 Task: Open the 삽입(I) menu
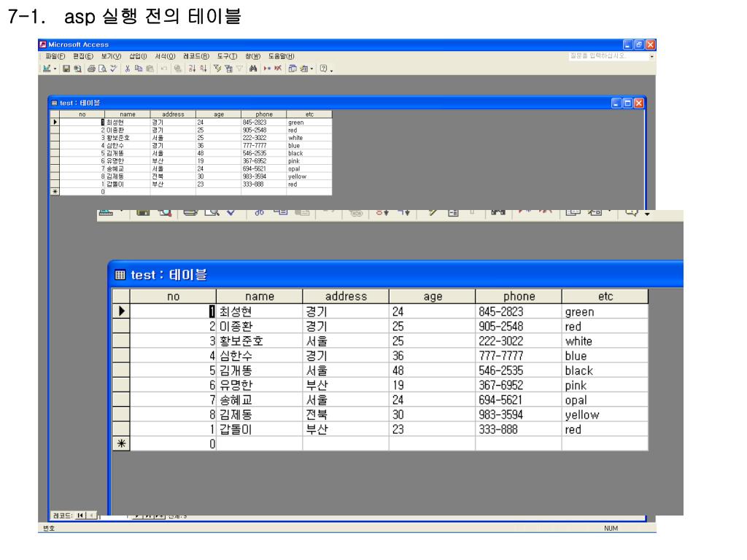(x=138, y=56)
